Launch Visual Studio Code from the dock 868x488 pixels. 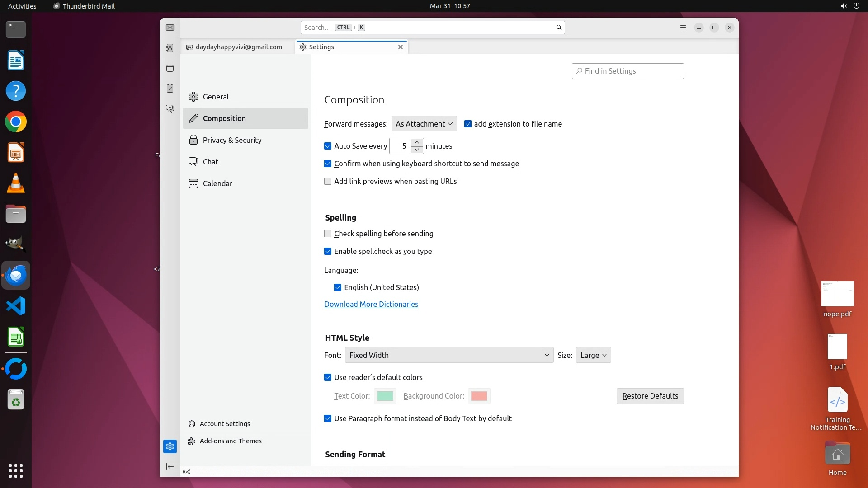click(x=16, y=306)
